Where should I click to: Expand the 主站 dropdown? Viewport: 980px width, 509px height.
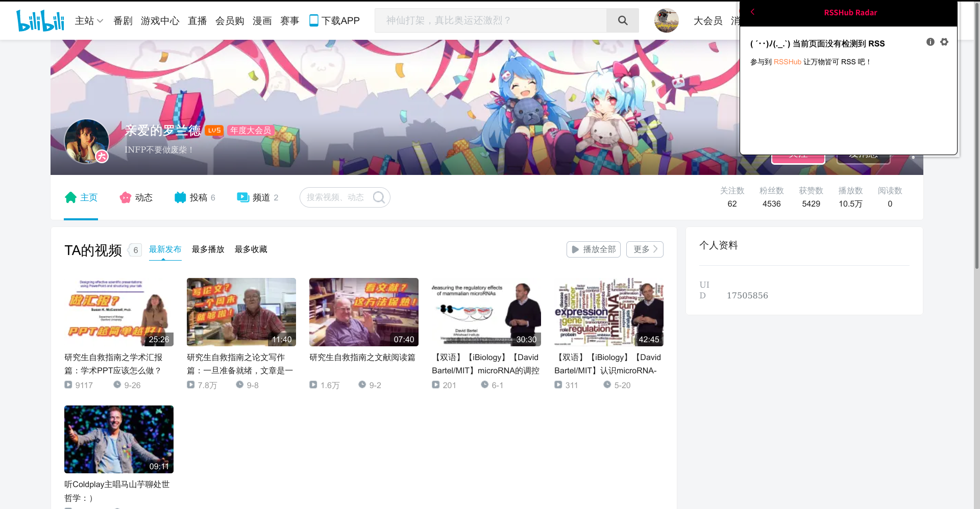coord(88,20)
